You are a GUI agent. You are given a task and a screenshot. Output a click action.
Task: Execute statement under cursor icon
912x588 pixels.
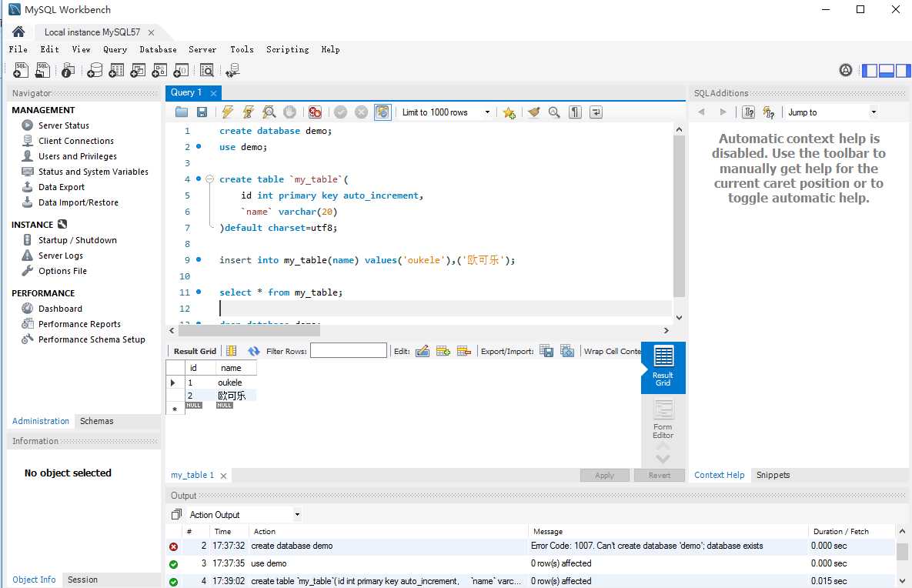click(x=249, y=112)
